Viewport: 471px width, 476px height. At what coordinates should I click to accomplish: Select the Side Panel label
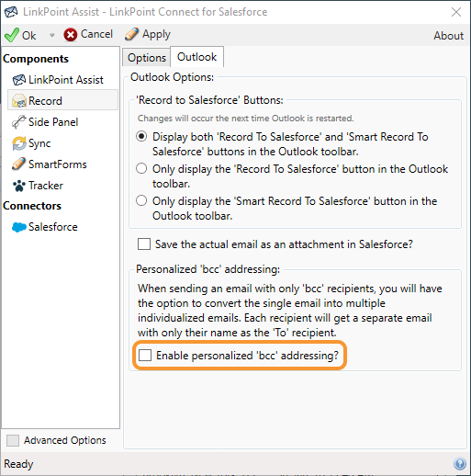pos(53,122)
